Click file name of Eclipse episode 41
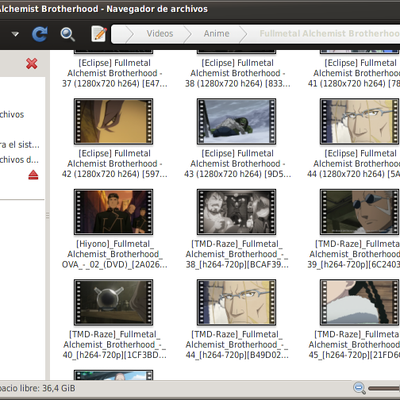The image size is (400, 400). coord(354,73)
